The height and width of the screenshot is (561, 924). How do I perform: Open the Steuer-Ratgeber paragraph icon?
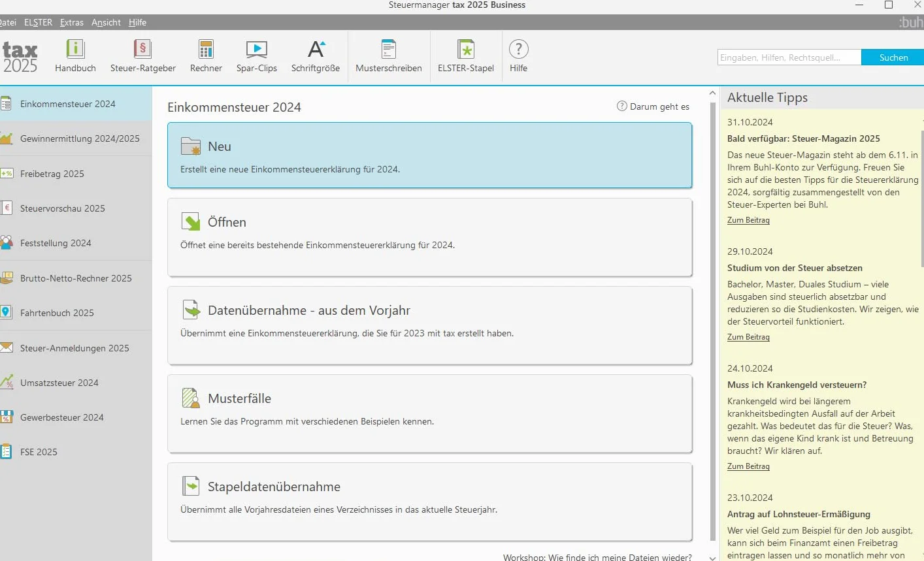click(x=142, y=49)
